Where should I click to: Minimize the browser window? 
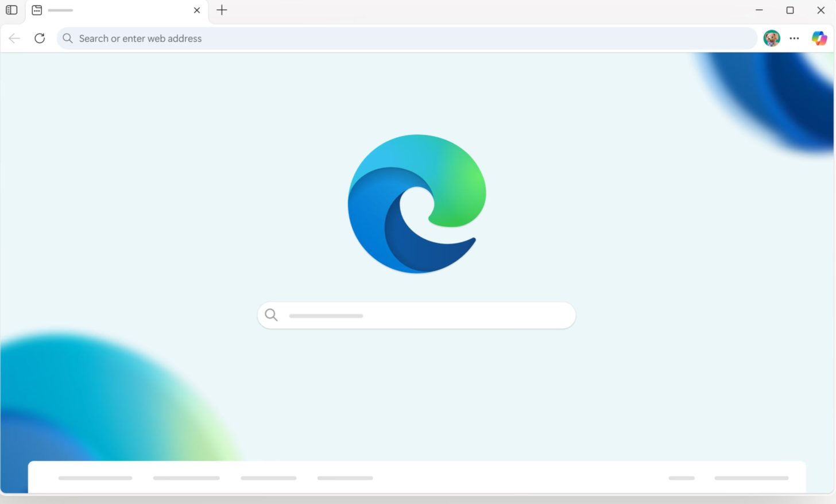point(759,10)
